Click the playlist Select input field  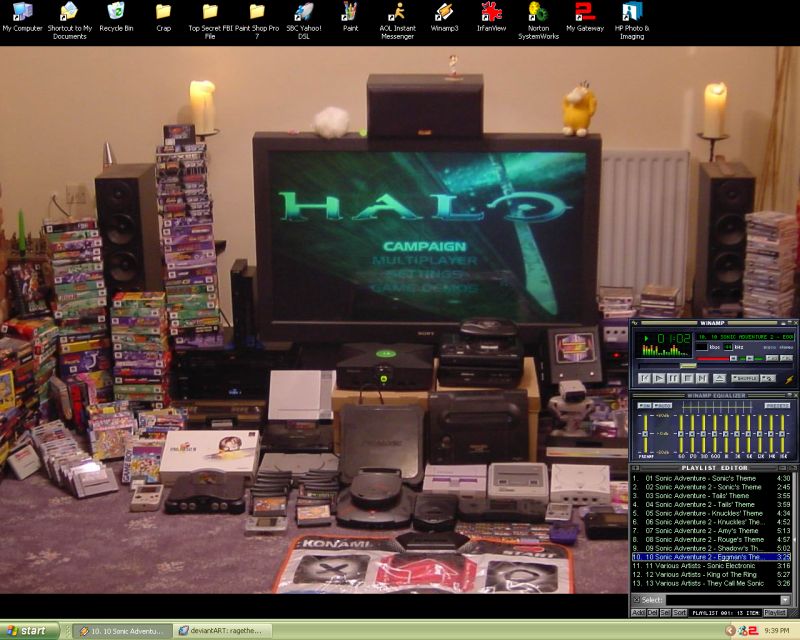click(x=723, y=600)
